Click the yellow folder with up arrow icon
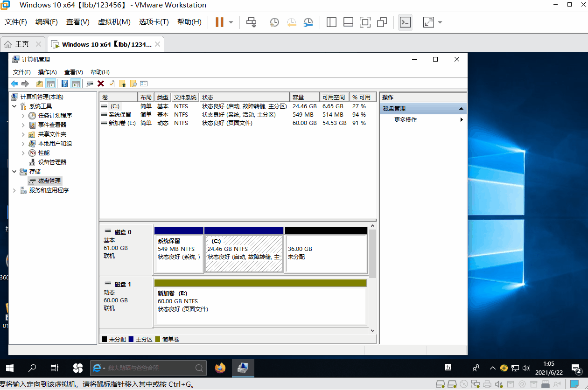 pyautogui.click(x=123, y=84)
